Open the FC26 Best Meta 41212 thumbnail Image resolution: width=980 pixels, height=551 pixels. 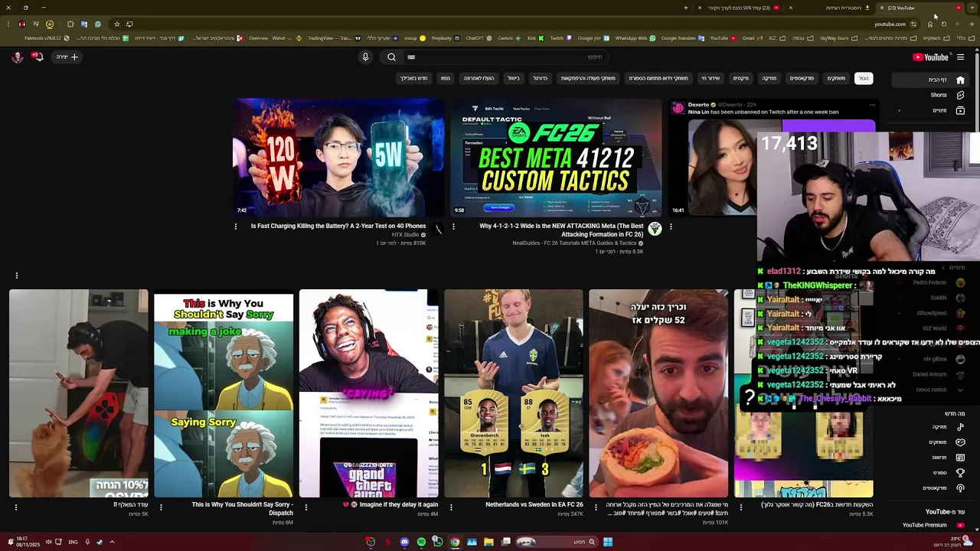point(556,157)
